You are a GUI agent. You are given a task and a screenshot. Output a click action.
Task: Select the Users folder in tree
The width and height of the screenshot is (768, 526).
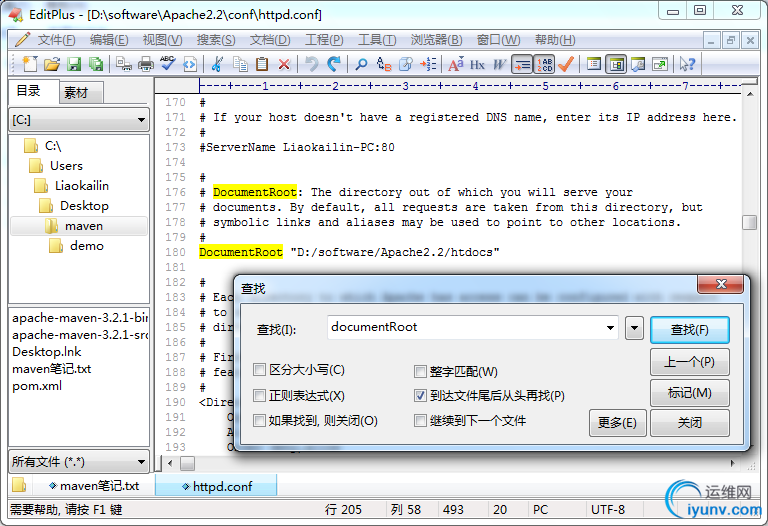tap(66, 166)
